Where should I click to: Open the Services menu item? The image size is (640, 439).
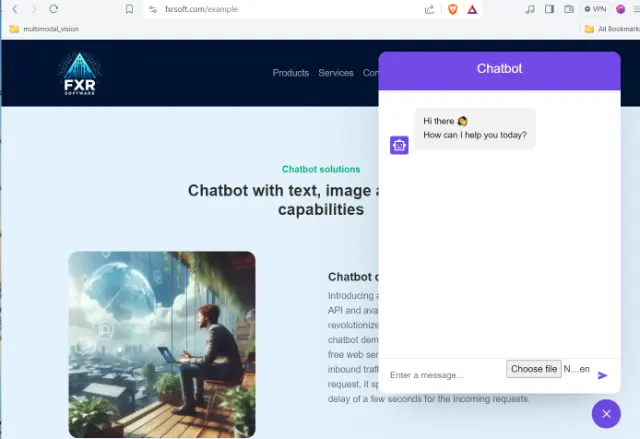pos(336,73)
